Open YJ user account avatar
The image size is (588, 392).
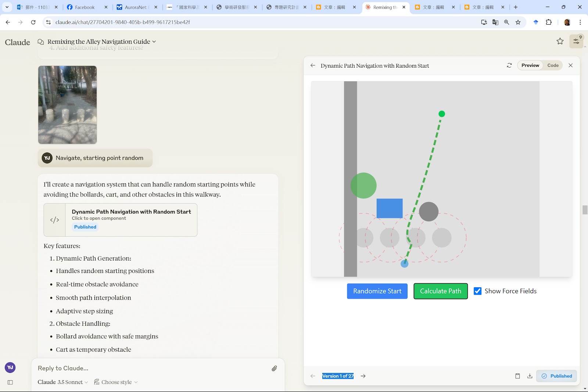click(10, 367)
